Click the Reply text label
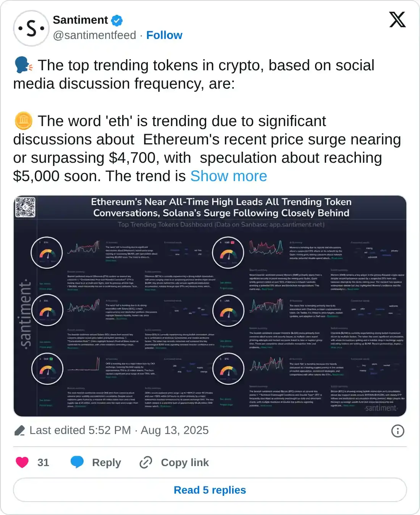420x515 pixels. pyautogui.click(x=107, y=463)
